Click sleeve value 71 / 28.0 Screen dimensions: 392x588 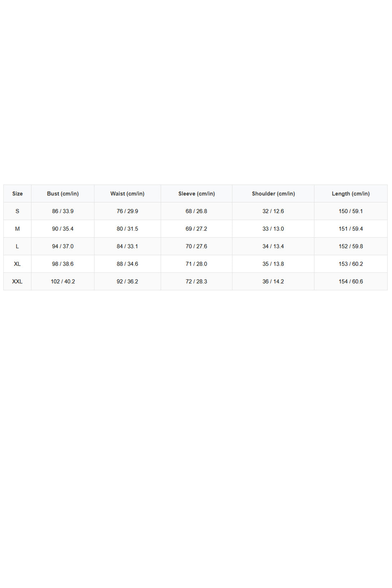(196, 264)
